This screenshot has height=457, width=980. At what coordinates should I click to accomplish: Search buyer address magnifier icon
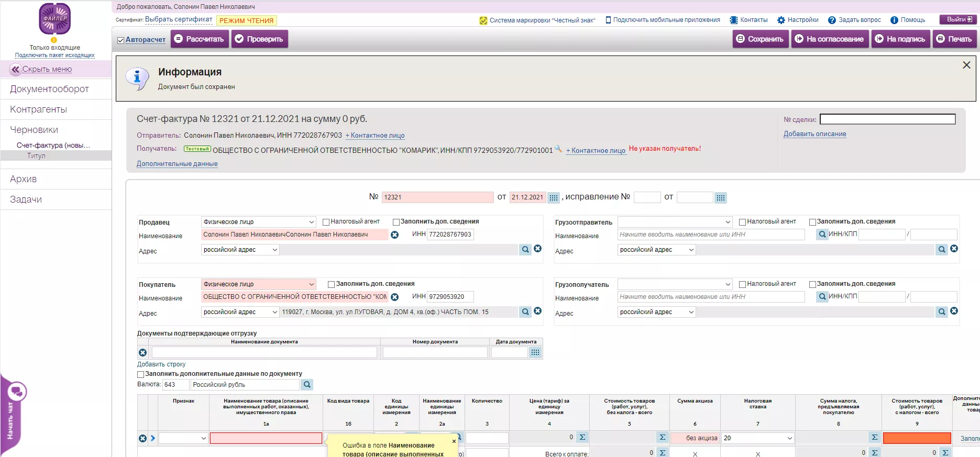pyautogui.click(x=525, y=312)
